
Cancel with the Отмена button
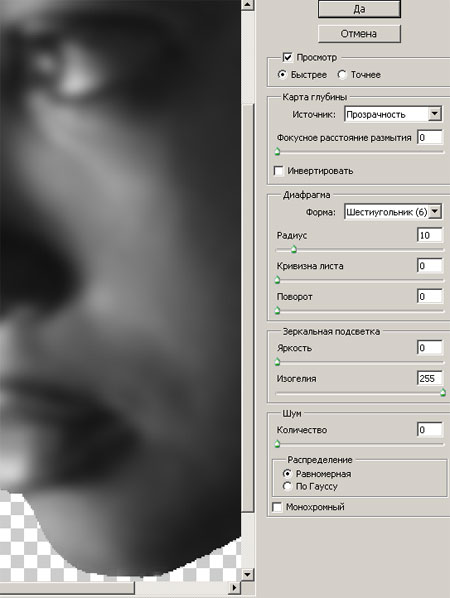tap(359, 34)
